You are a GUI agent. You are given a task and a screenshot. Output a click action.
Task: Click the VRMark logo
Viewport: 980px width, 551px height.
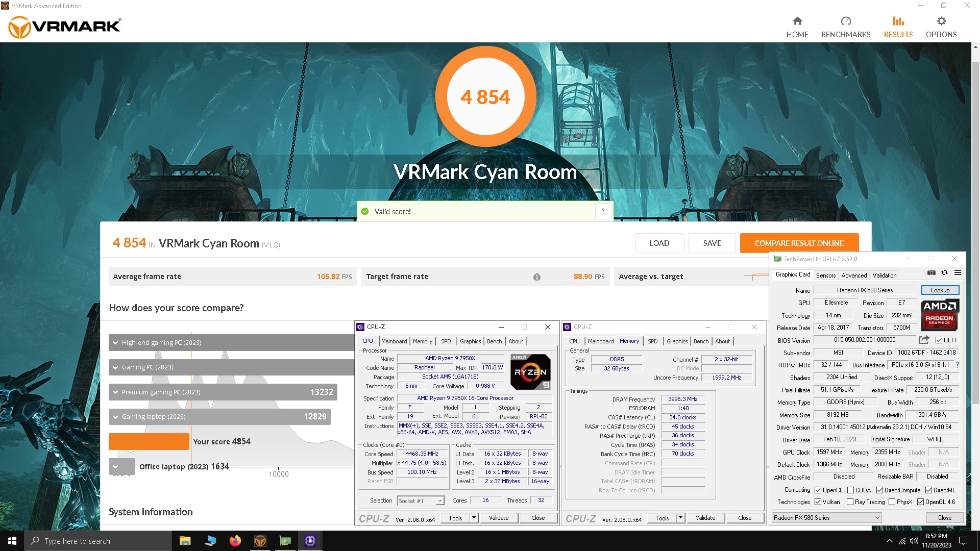65,27
